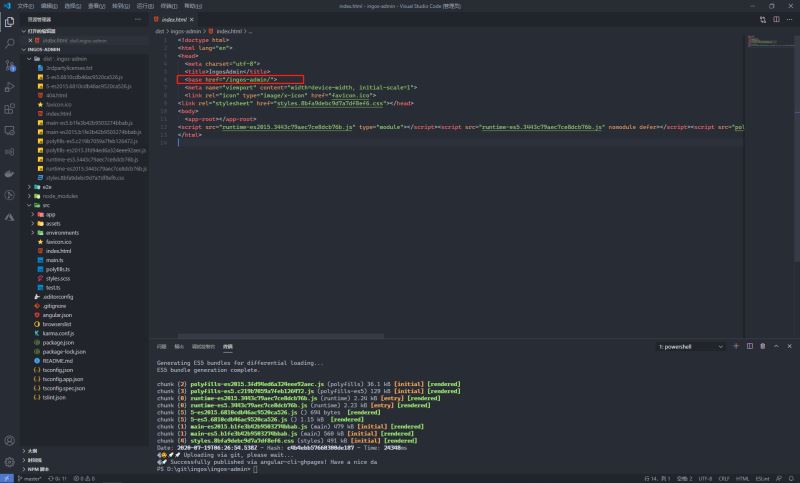Viewport: 800px width, 483px height.
Task: Open the Run and Debug view
Action: [9, 86]
